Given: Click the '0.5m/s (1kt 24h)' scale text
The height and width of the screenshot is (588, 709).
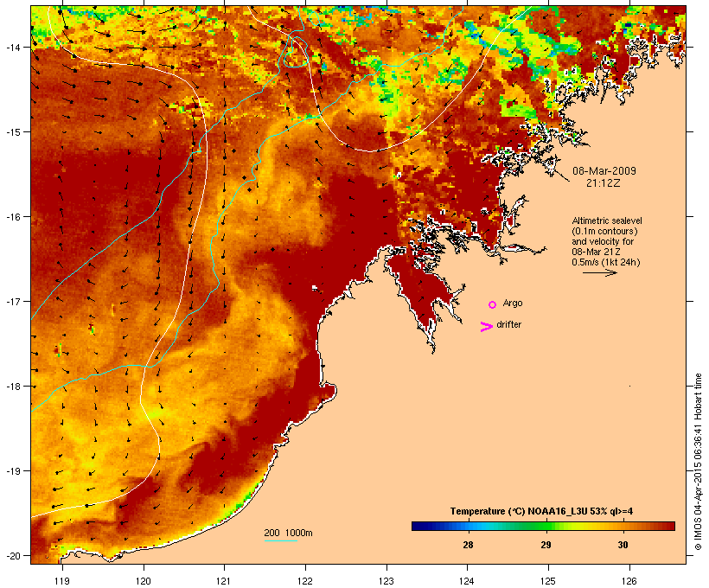Looking at the screenshot, I should click(606, 262).
